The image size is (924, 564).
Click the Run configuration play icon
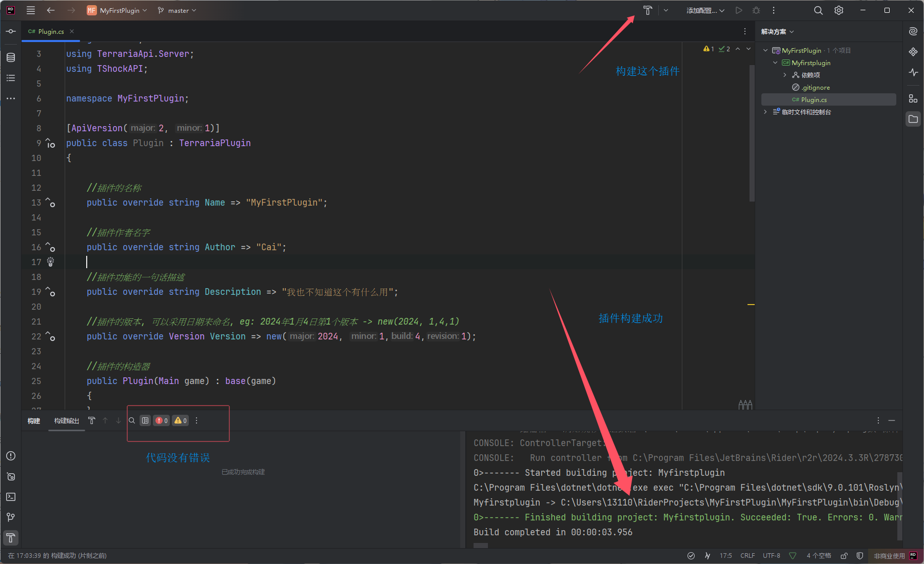[x=739, y=10]
